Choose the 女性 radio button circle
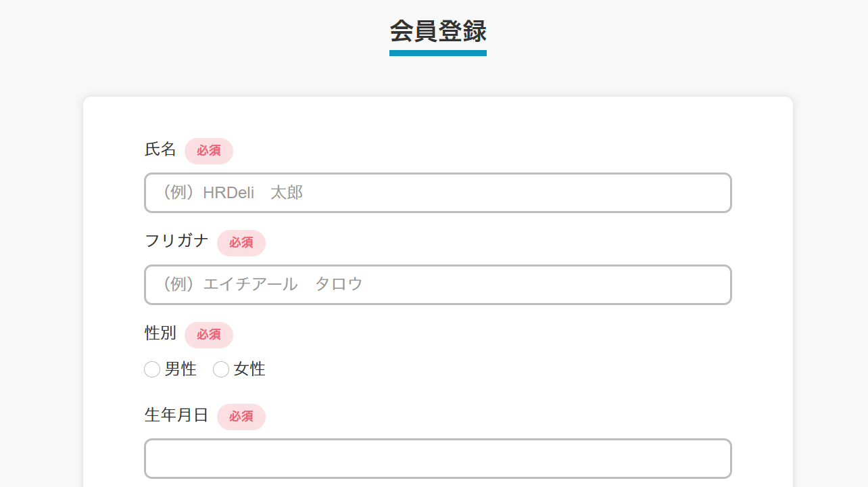Screen dimensions: 868x487 [x=221, y=369]
